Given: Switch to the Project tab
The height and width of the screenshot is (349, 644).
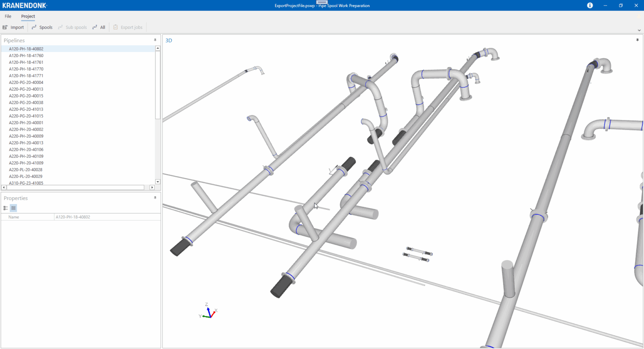Looking at the screenshot, I should click(28, 16).
